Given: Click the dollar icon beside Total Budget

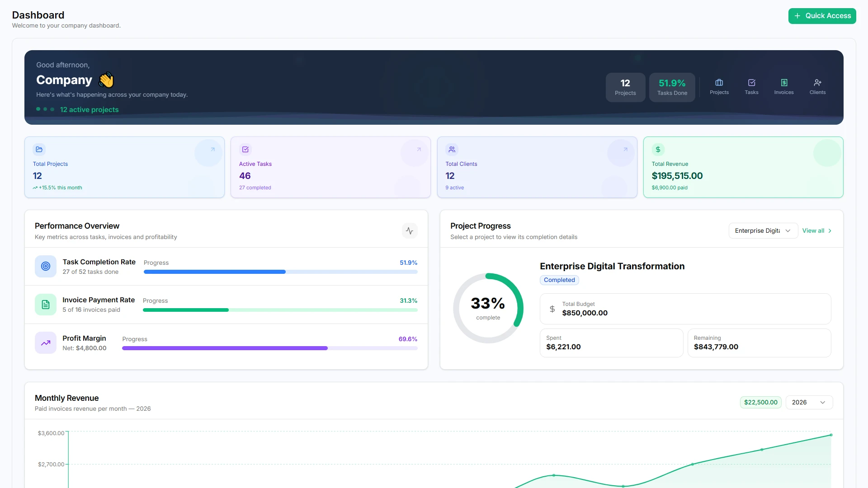Looking at the screenshot, I should point(552,309).
